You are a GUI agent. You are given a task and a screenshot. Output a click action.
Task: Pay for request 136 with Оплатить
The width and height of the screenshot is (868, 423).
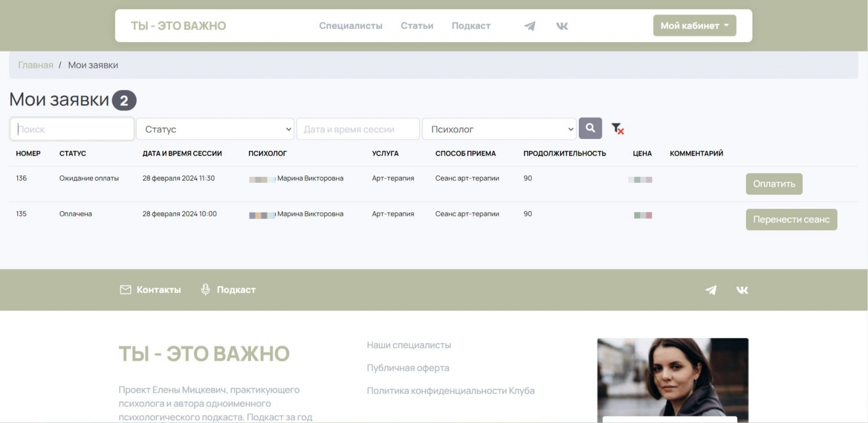(x=774, y=184)
